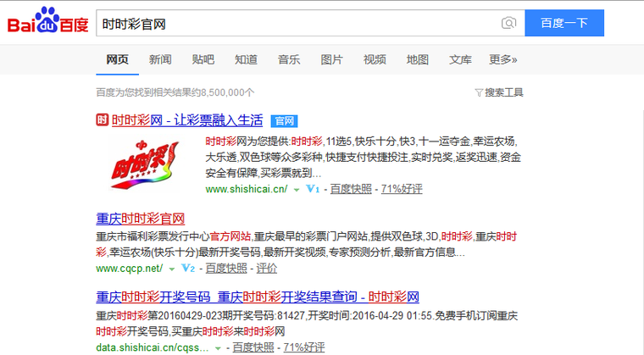This screenshot has width=644, height=355.
Task: Click the red 时 favicon beside first result
Action: click(x=103, y=120)
